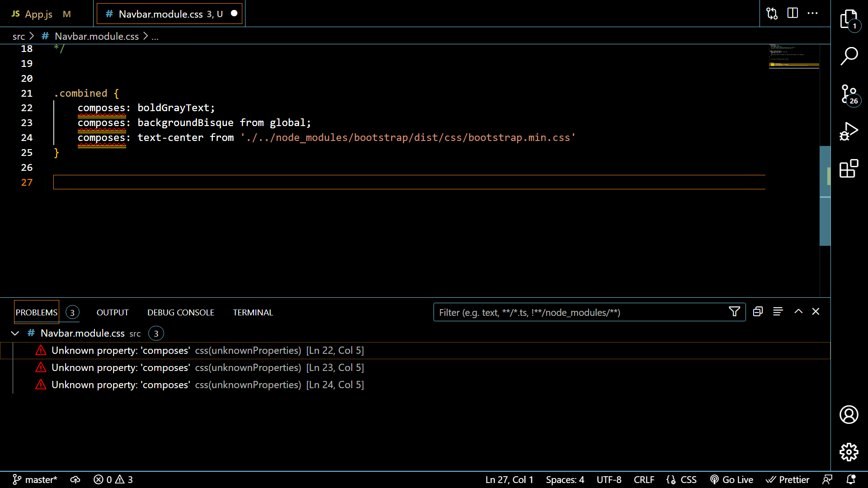Switch to the TERMINAL tab
This screenshot has width=868, height=488.
253,312
